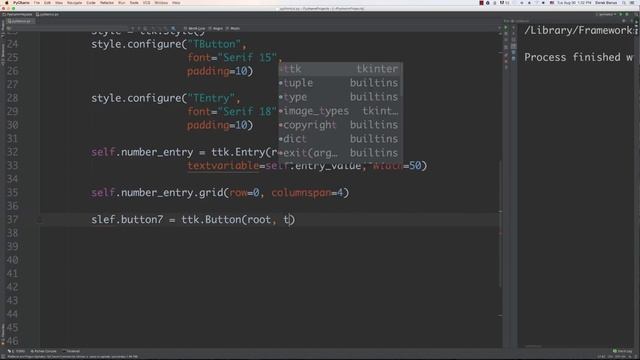The width and height of the screenshot is (640, 360).
Task: Click the macOS Spotlight search icon
Action: tap(625, 3)
